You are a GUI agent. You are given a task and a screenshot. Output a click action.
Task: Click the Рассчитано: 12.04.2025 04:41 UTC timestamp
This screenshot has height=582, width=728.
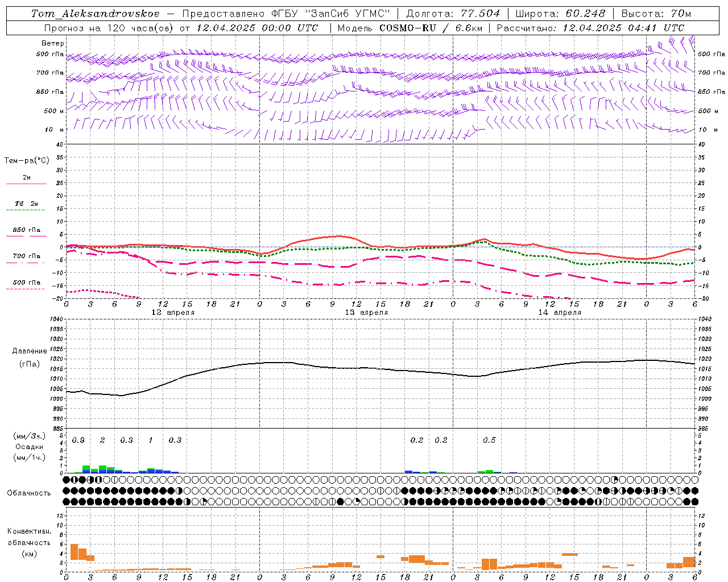pyautogui.click(x=590, y=28)
